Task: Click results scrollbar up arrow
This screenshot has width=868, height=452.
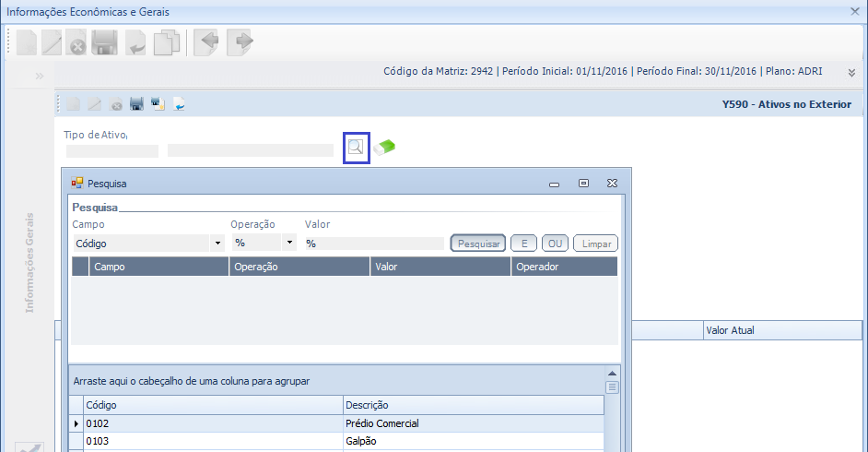Action: [x=612, y=374]
